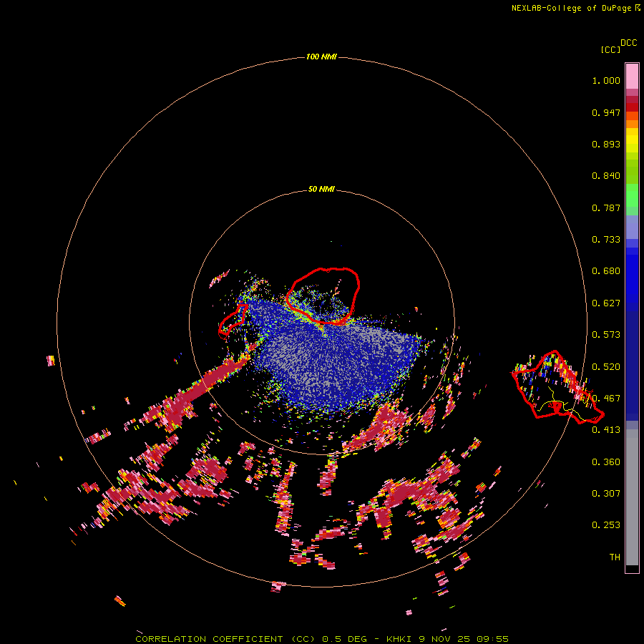Click the 50 NMI range ring label
The width and height of the screenshot is (644, 644).
(x=321, y=189)
